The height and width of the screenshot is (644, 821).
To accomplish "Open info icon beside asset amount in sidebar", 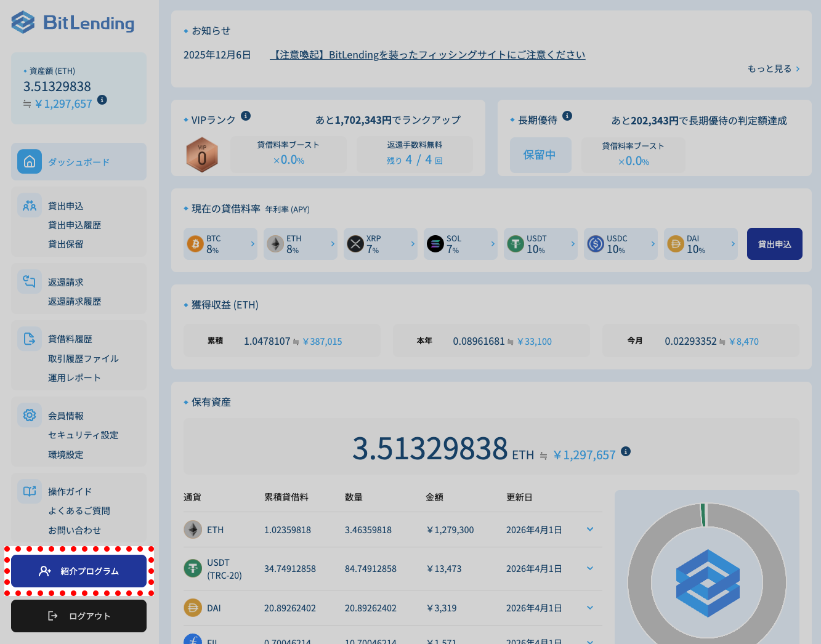I will [102, 100].
